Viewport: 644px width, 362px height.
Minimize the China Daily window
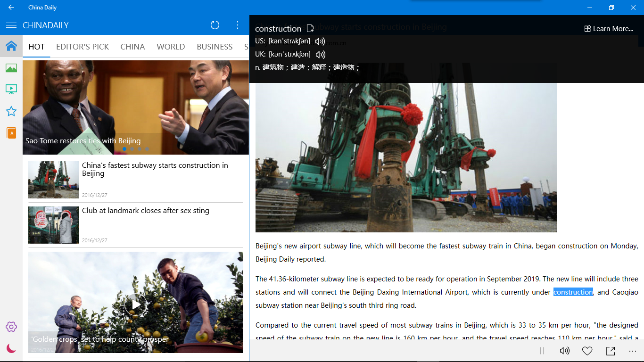(590, 8)
